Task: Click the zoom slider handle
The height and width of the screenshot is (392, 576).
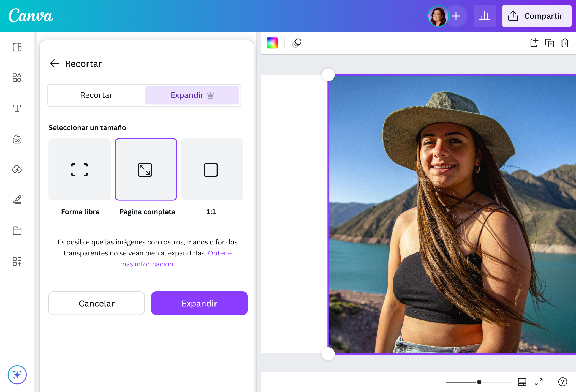Action: coord(479,382)
